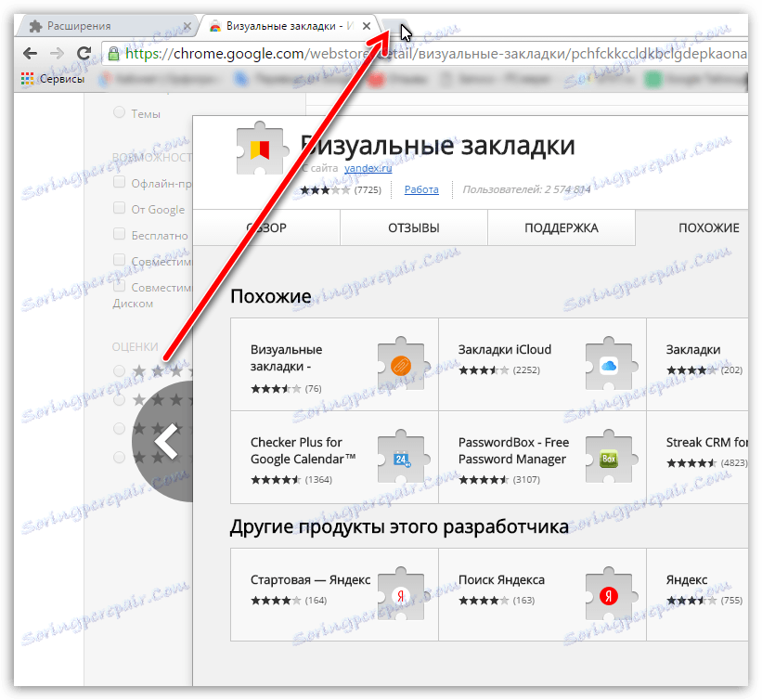Click the PasswordBox green Box icon
Viewport: 762px width, 700px height.
[x=609, y=459]
